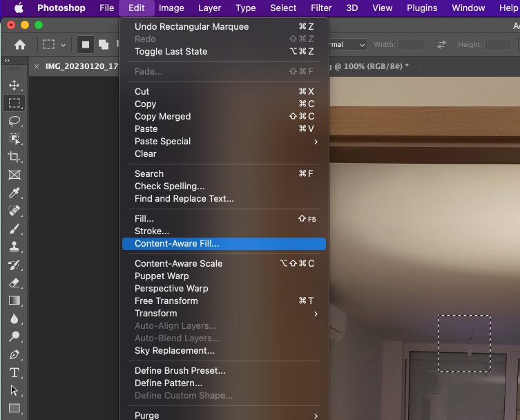Choose Undo Rectangular Marquee
The height and width of the screenshot is (420, 520).
224,26
